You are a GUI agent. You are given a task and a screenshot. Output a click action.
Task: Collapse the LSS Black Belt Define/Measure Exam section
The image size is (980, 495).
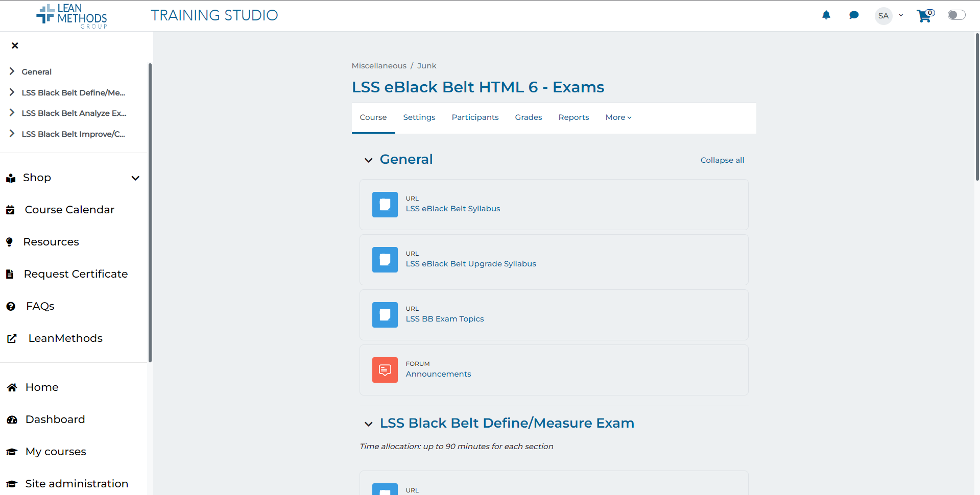pos(368,424)
